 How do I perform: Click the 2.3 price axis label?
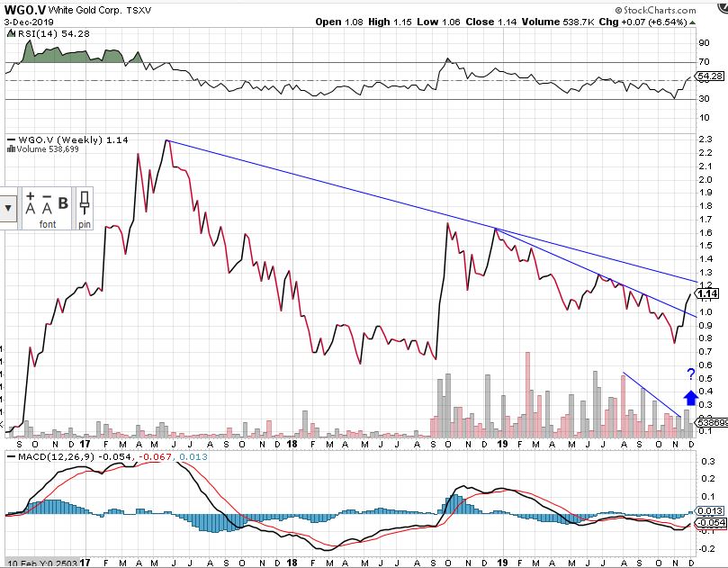(x=706, y=140)
